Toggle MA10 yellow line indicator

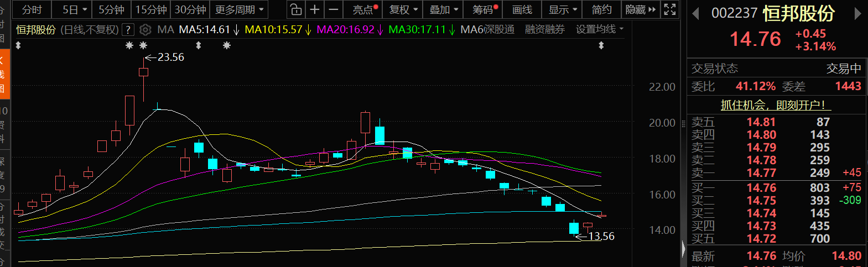click(x=278, y=30)
